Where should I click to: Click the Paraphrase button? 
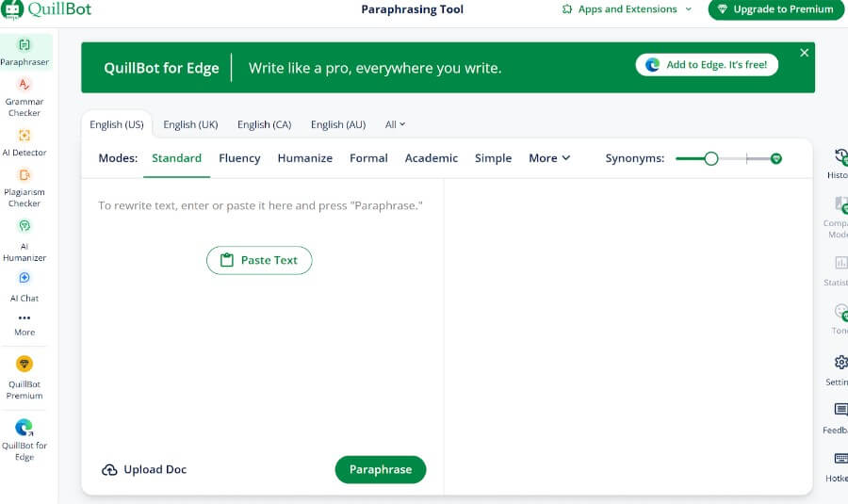coord(380,469)
